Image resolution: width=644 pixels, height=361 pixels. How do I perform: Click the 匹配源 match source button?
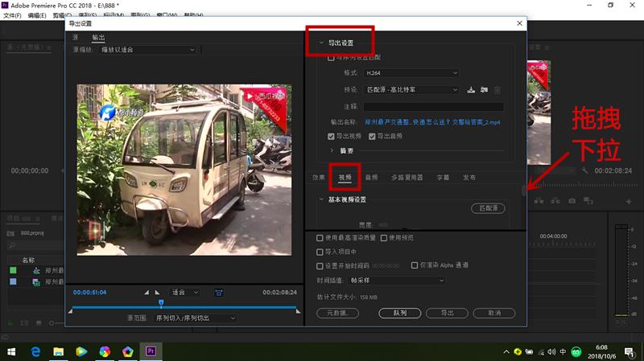pos(488,208)
